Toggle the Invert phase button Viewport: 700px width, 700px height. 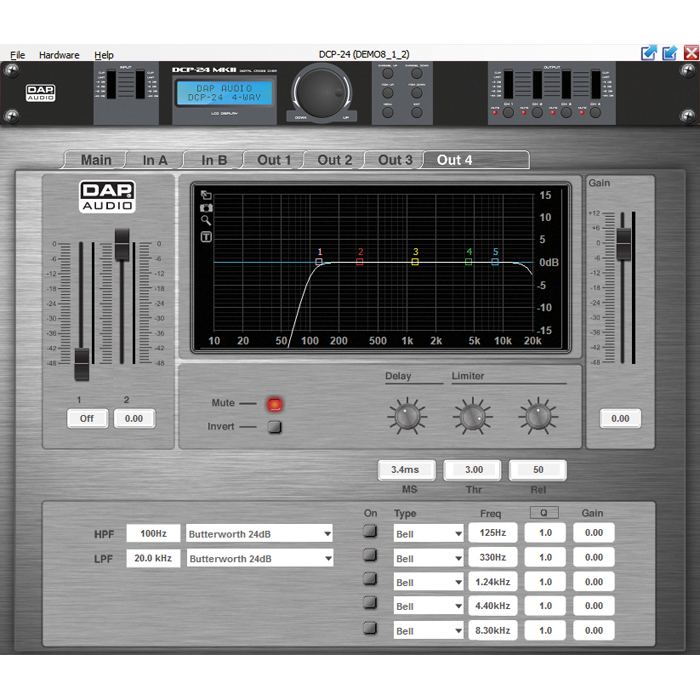[275, 427]
